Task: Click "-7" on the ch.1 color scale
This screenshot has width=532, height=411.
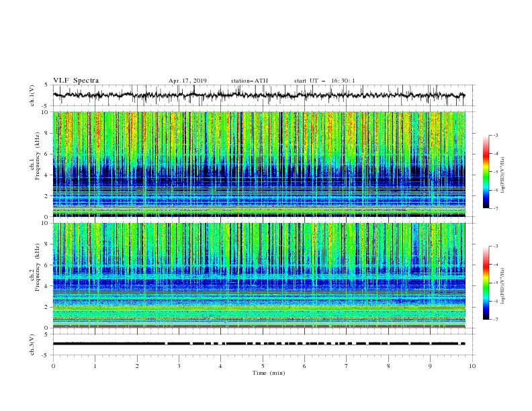Action: coord(495,208)
